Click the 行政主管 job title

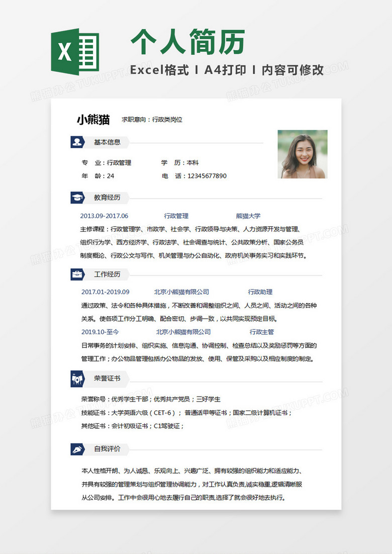[262, 332]
